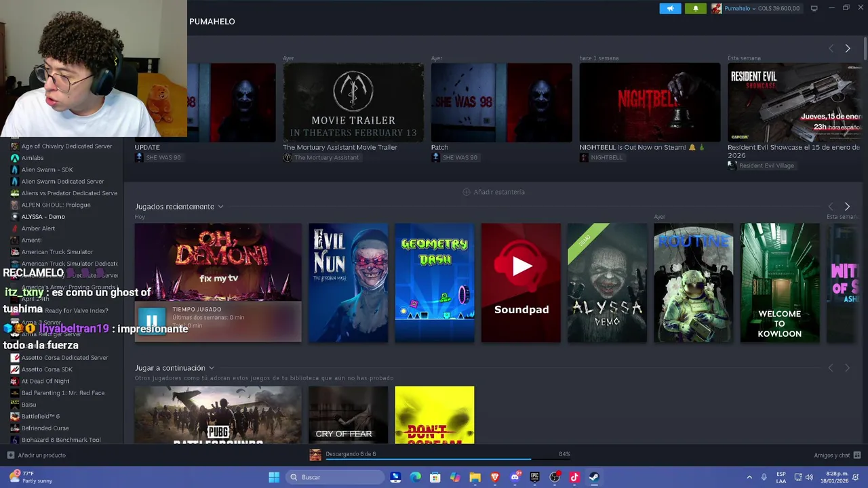
Task: Open Brave browser from the taskbar
Action: [495, 477]
